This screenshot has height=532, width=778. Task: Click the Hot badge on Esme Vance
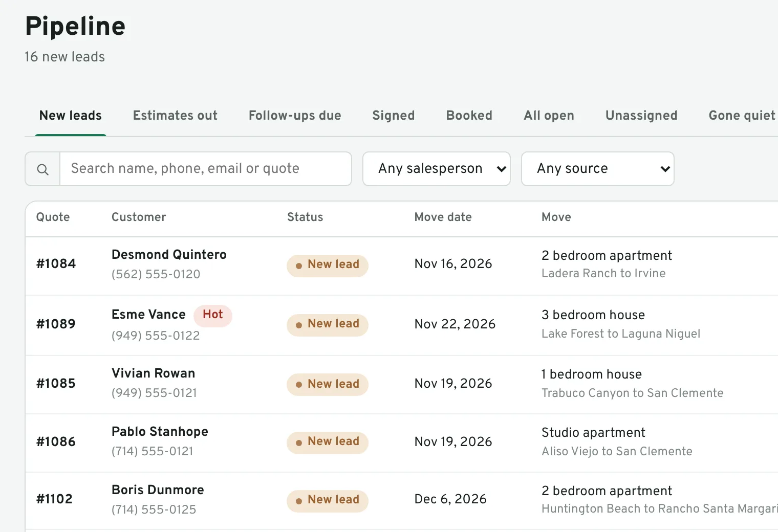click(x=213, y=315)
